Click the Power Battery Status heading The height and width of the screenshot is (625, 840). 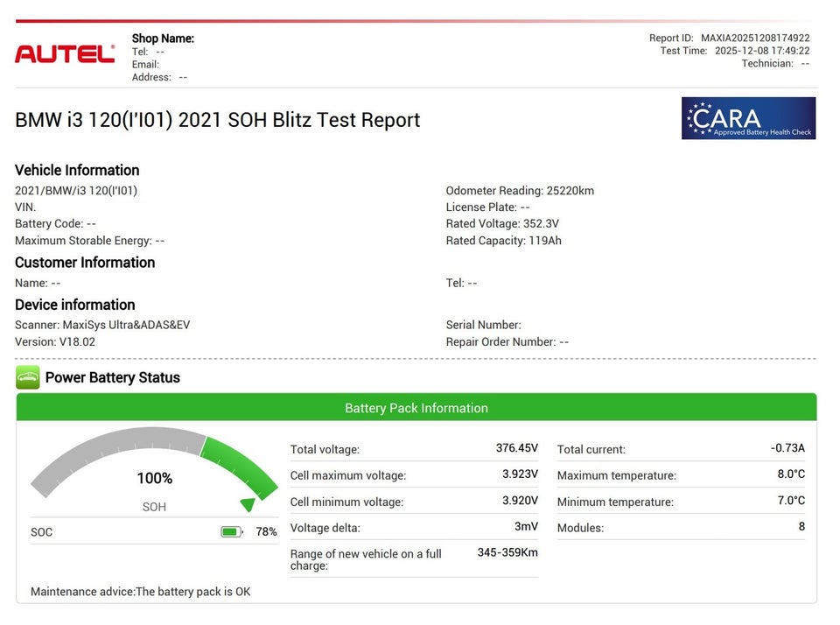(x=112, y=378)
